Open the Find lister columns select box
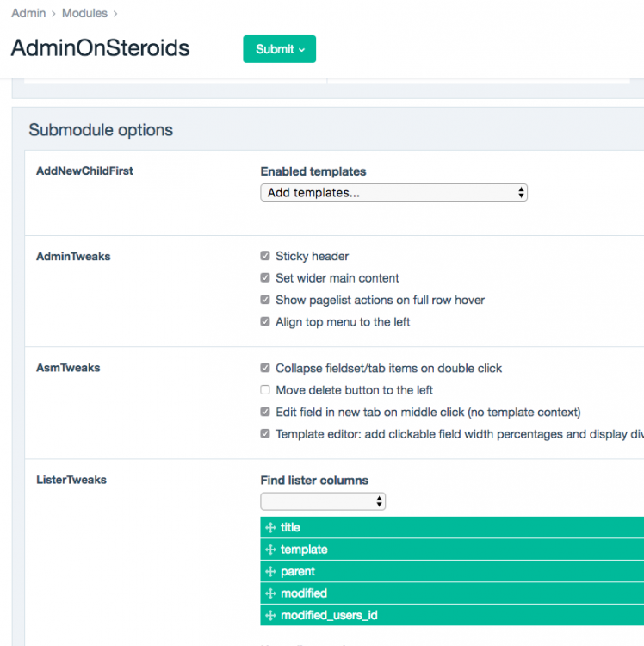The height and width of the screenshot is (646, 644). tap(323, 501)
